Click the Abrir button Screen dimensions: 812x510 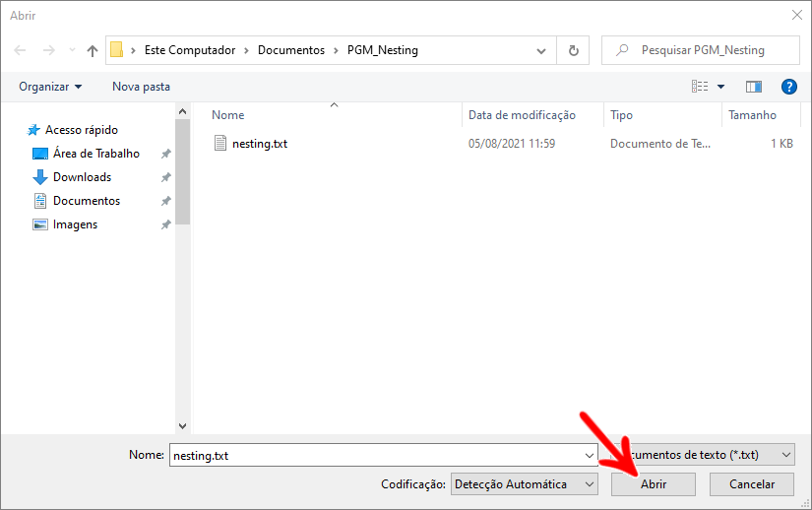click(653, 484)
